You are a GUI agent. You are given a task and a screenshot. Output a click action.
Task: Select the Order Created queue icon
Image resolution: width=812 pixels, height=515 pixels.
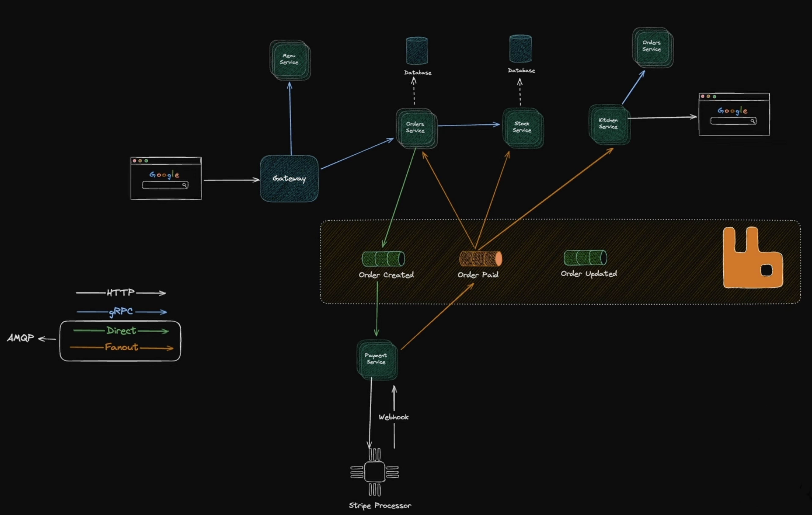(x=383, y=259)
